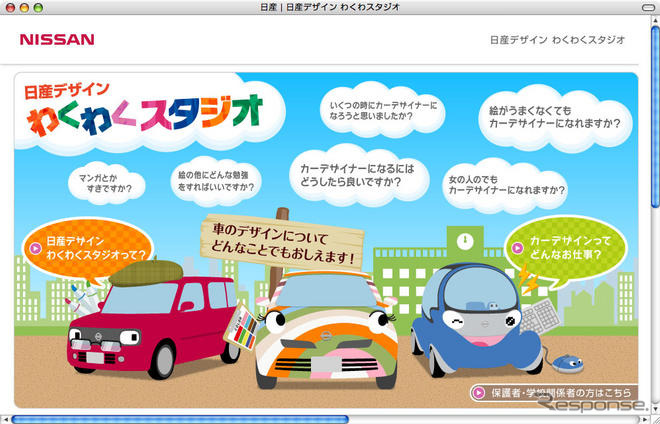The width and height of the screenshot is (660, 424).
Task: Click the red close window button
Action: coord(11,7)
